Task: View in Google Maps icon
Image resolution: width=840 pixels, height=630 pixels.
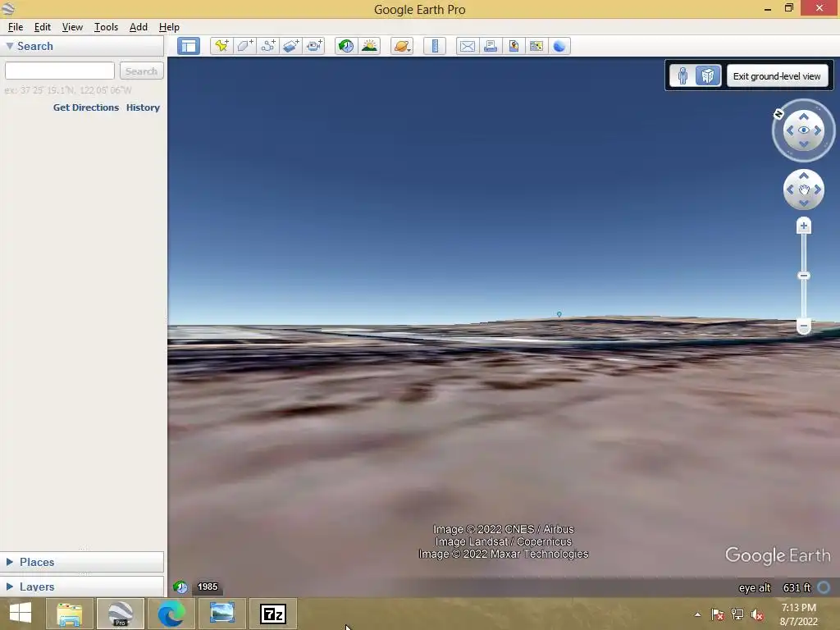Action: pos(536,46)
